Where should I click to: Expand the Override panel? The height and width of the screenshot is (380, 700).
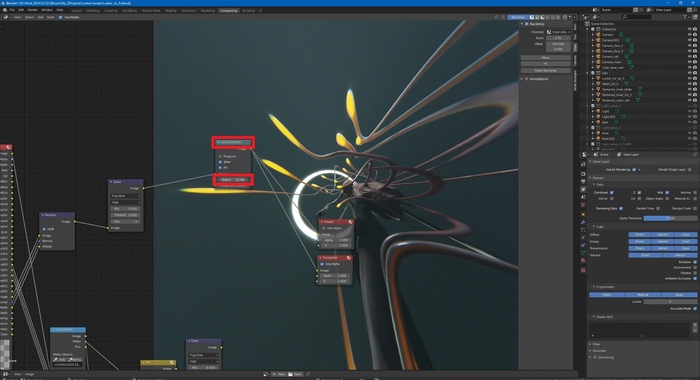pyautogui.click(x=591, y=351)
